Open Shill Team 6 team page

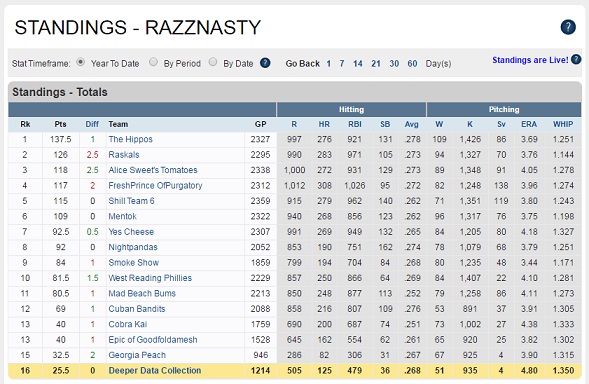[131, 201]
